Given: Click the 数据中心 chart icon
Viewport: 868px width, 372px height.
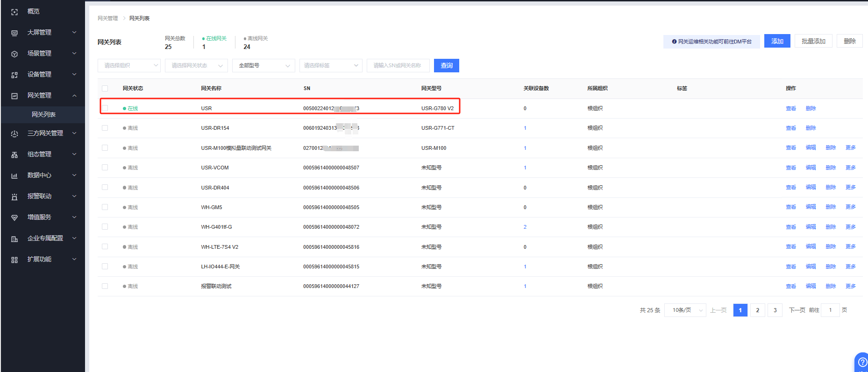Looking at the screenshot, I should tap(14, 175).
